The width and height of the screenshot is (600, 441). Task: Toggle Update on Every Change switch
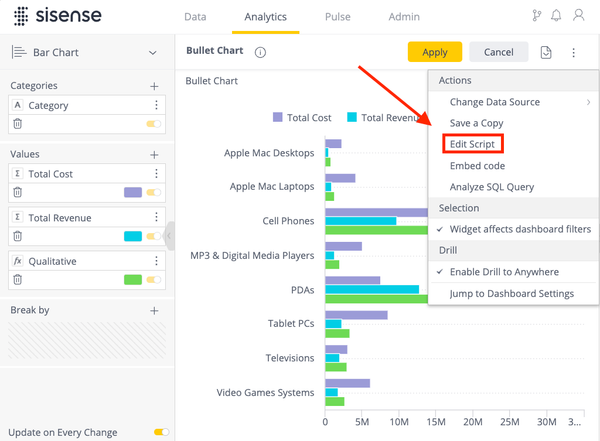161,432
